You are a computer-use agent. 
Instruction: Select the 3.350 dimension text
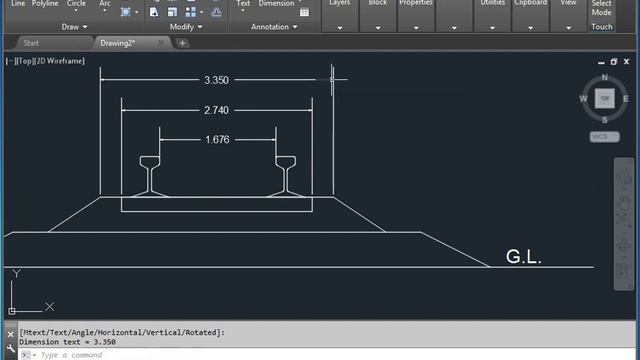pos(216,80)
